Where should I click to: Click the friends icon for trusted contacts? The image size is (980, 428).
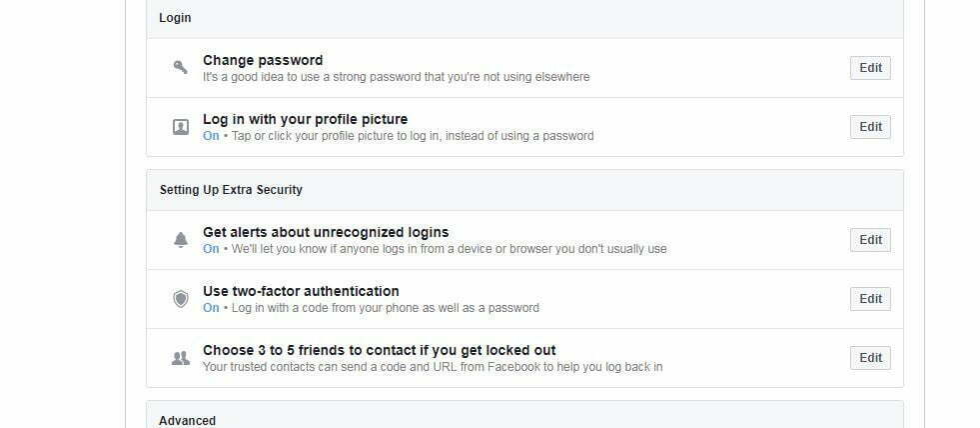(x=180, y=359)
